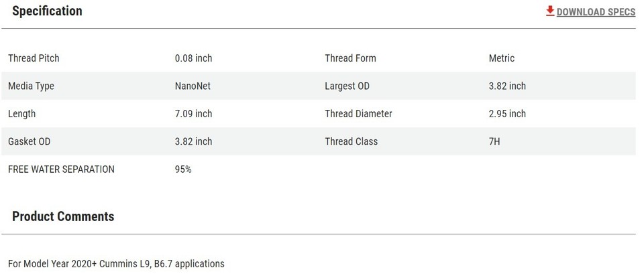This screenshot has height=278, width=644.
Task: Click the FREE WATER SEPARATION label
Action: tap(61, 169)
